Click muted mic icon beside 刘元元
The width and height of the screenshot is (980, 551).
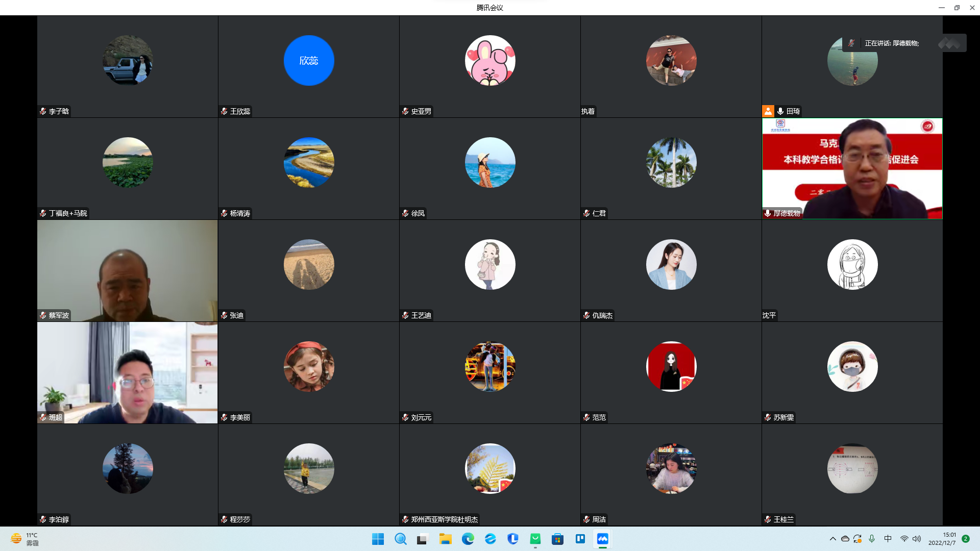[405, 417]
